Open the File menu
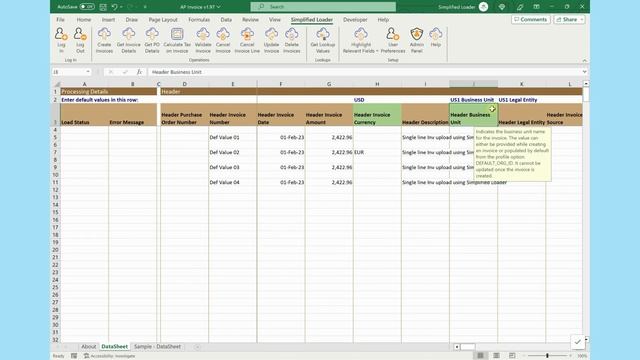Image resolution: width=640 pixels, height=360 pixels. pyautogui.click(x=60, y=20)
